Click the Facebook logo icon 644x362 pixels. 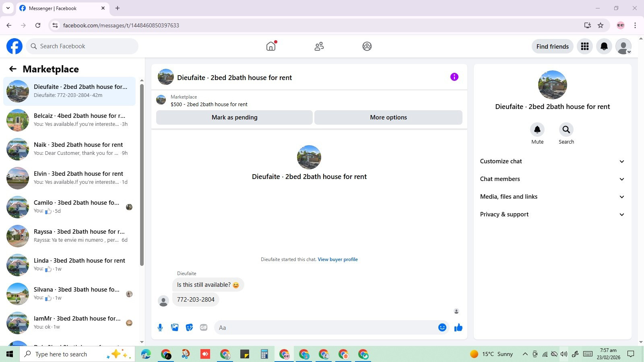pyautogui.click(x=14, y=46)
